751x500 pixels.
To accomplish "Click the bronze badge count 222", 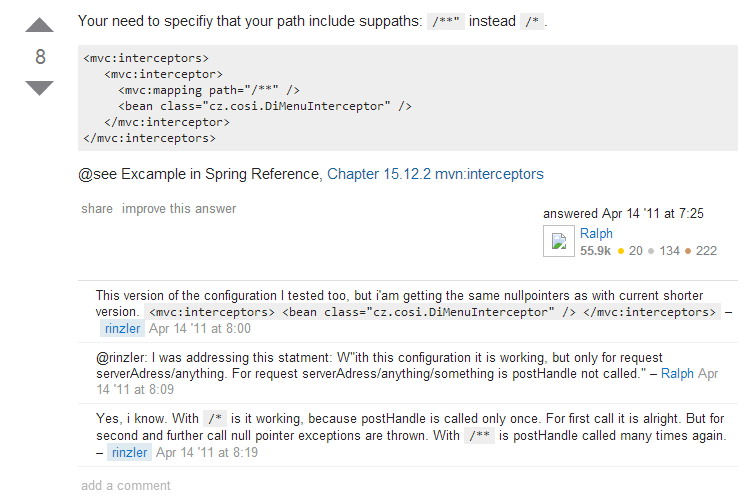I will (701, 251).
